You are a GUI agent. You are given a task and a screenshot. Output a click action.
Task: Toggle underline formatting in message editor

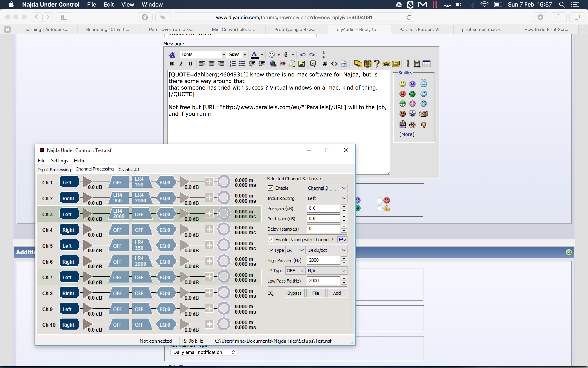pyautogui.click(x=190, y=64)
